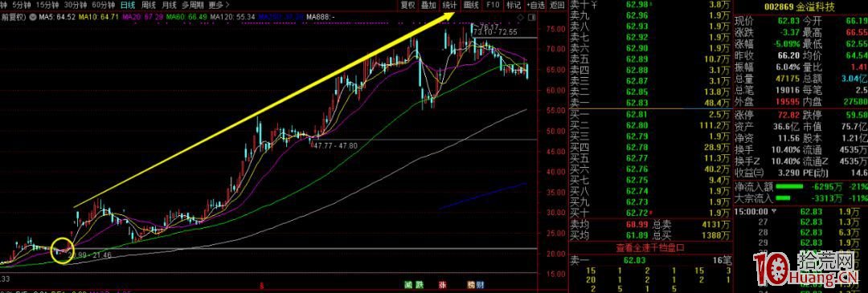This screenshot has height=293, width=868.
Task: Click the 47.77 - 47.80 price annotation
Action: pyautogui.click(x=335, y=145)
